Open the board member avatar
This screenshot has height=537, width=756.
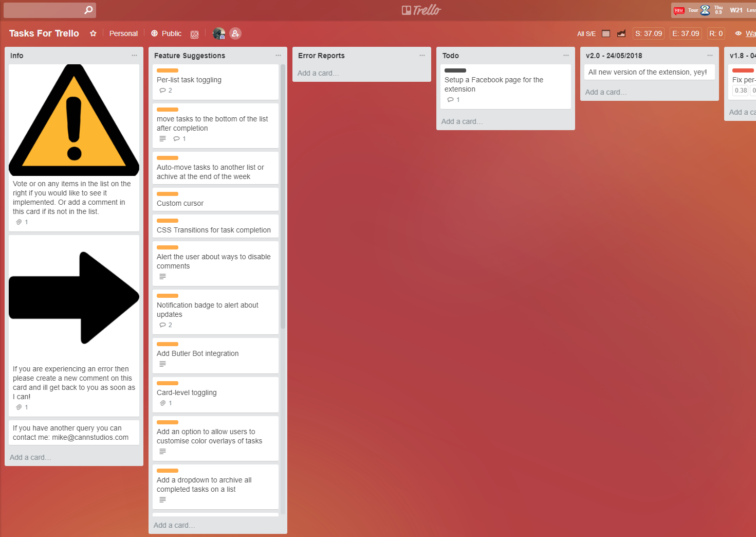[218, 33]
